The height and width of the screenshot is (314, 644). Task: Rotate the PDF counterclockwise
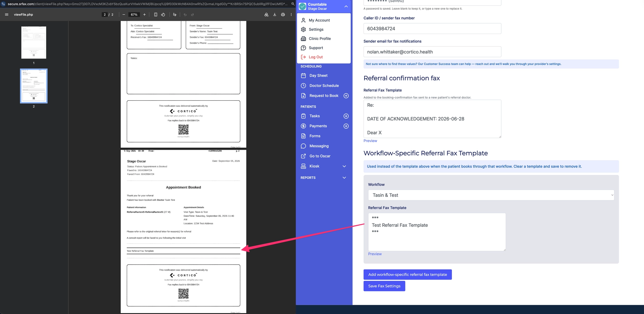163,14
